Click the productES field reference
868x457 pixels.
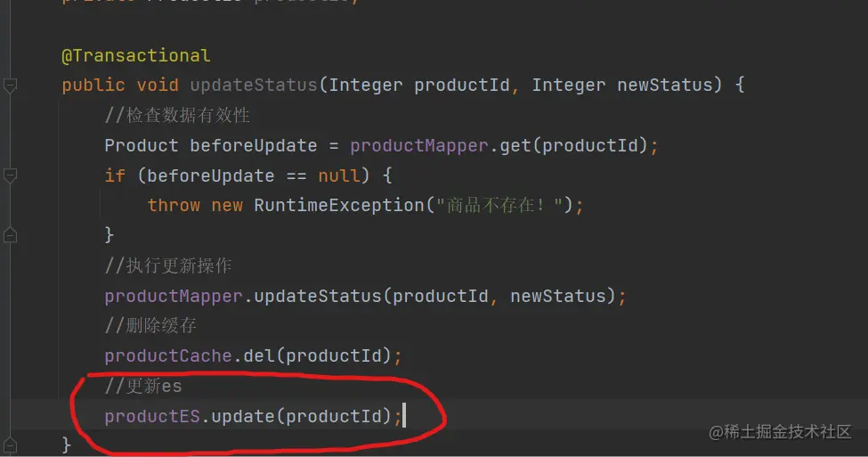(151, 416)
